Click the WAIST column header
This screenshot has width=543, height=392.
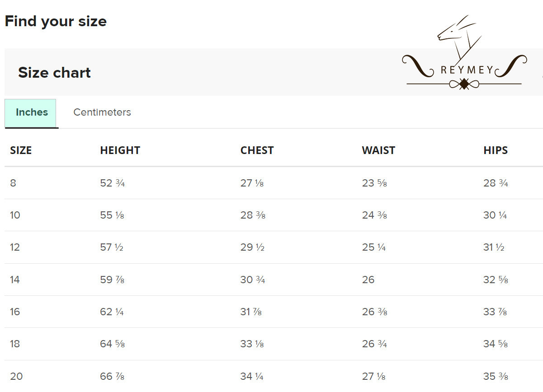coord(378,150)
